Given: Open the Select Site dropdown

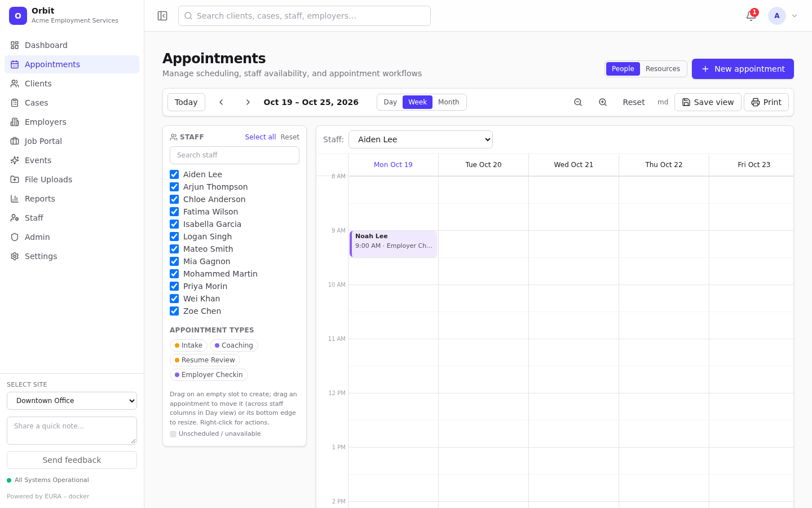Looking at the screenshot, I should coord(72,401).
